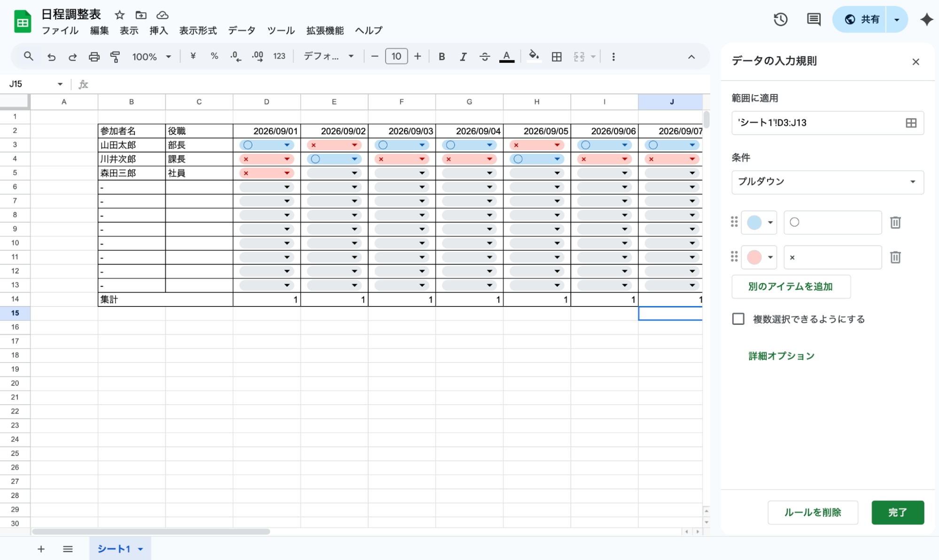
Task: Open dropdown in cell E5
Action: point(354,173)
